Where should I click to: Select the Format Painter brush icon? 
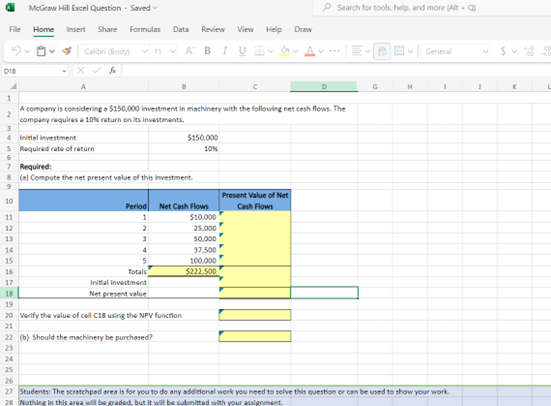[67, 51]
